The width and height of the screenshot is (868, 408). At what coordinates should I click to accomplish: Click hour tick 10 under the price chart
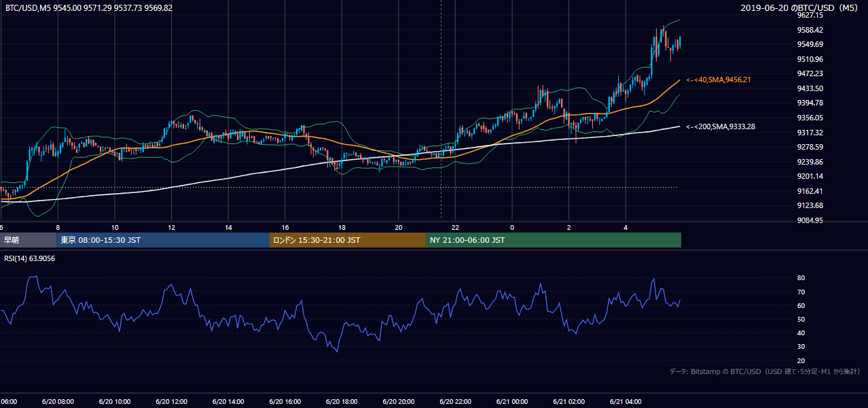(115, 228)
